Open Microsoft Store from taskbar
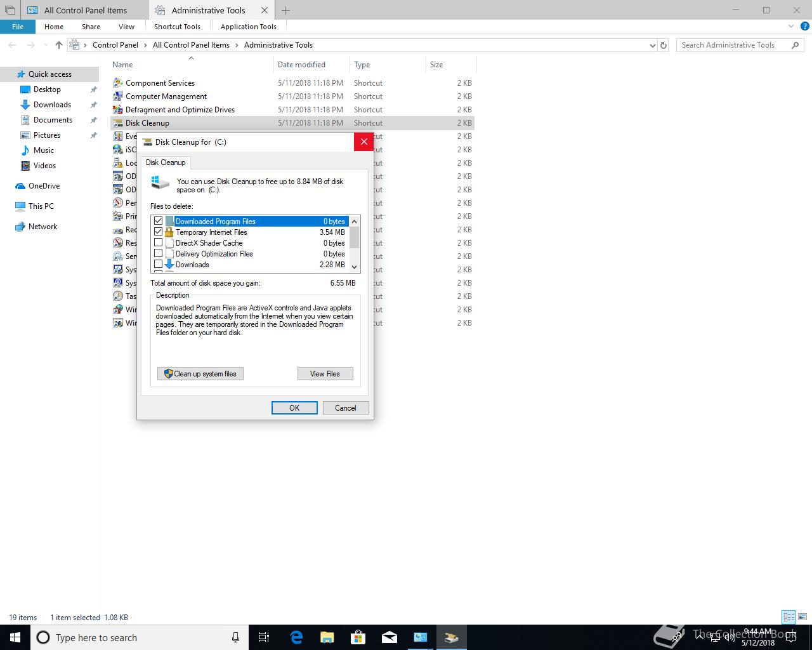This screenshot has width=812, height=650. pyautogui.click(x=358, y=637)
